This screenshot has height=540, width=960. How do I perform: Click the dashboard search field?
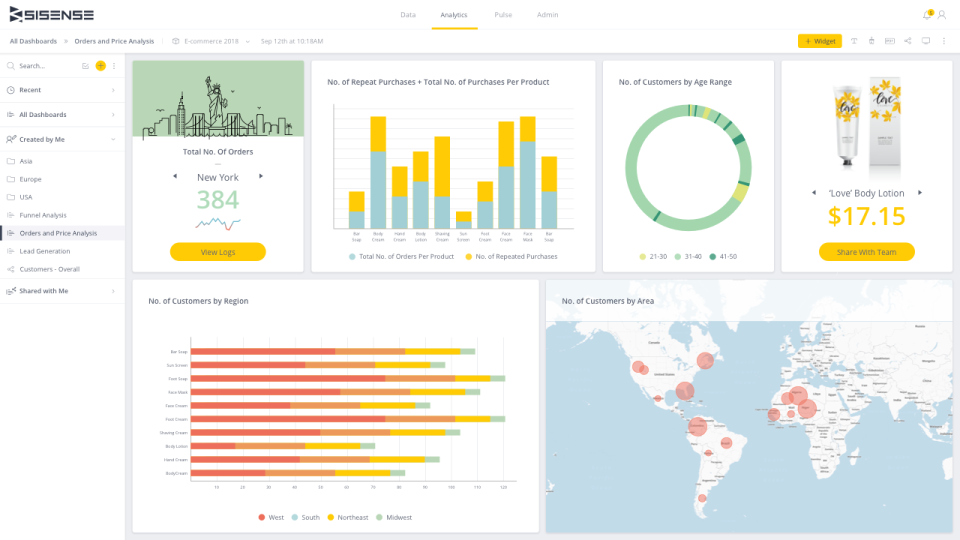pos(46,66)
